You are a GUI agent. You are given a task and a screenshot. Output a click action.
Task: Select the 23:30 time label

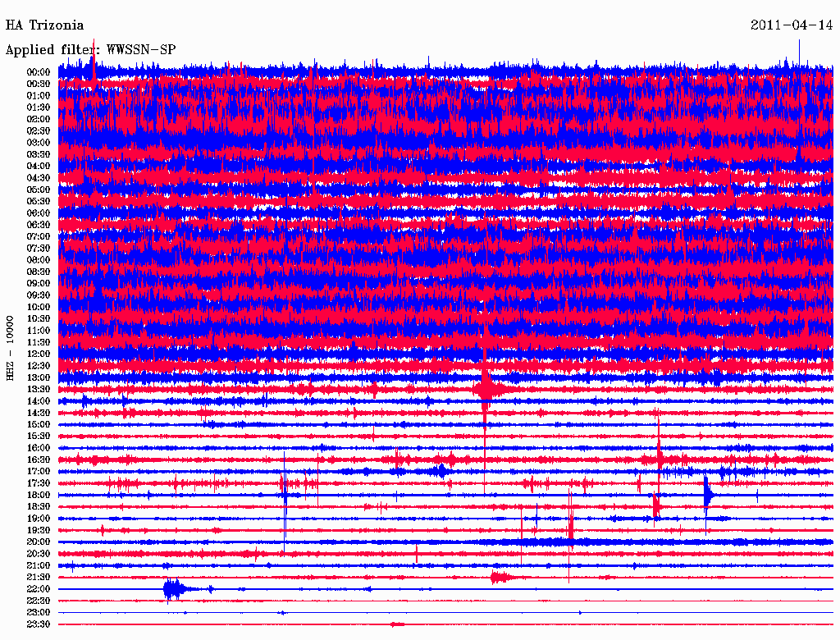[39, 624]
